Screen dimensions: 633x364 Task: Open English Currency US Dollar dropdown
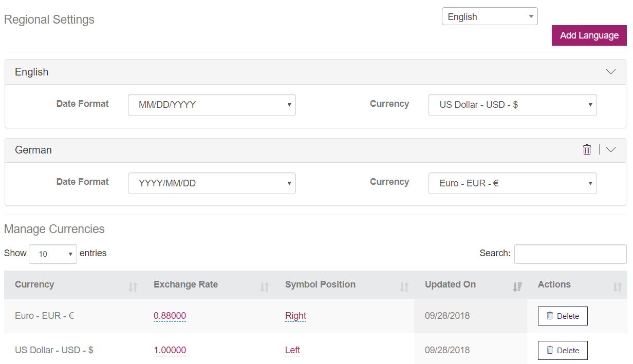click(512, 105)
